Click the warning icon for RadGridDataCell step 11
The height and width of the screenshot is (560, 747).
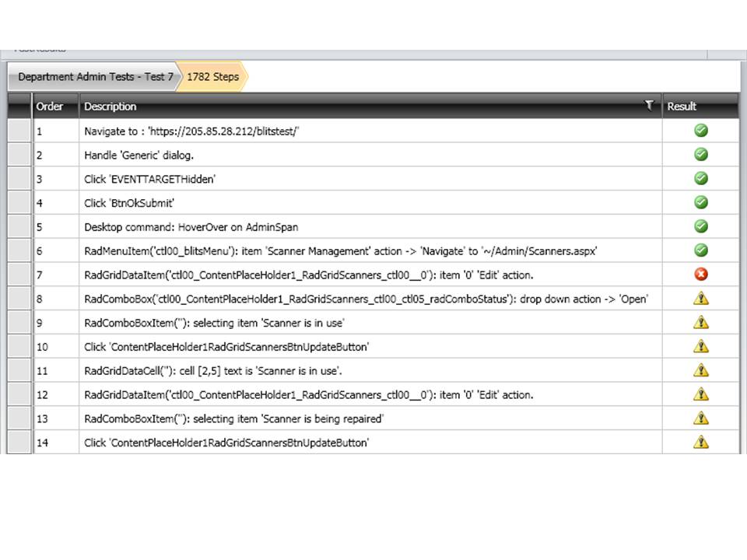[x=701, y=370]
